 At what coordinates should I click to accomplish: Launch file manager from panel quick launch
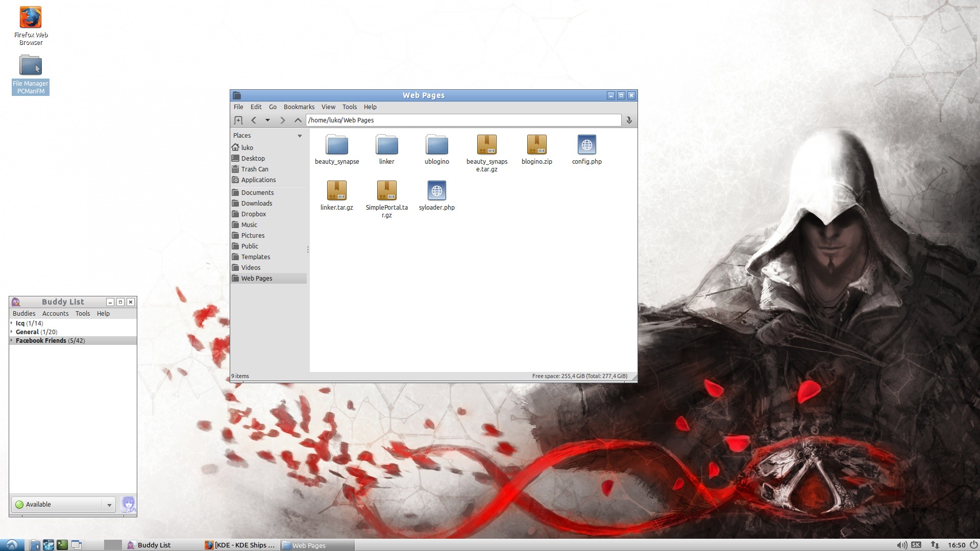click(35, 545)
